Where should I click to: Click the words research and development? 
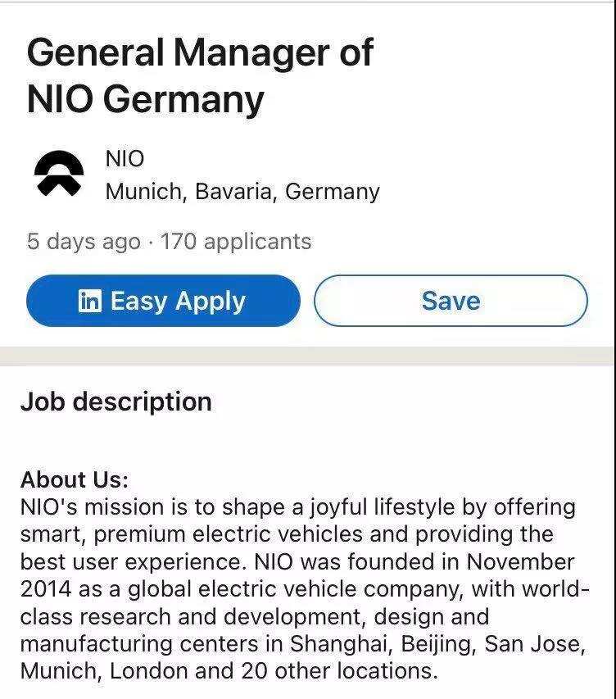(224, 617)
